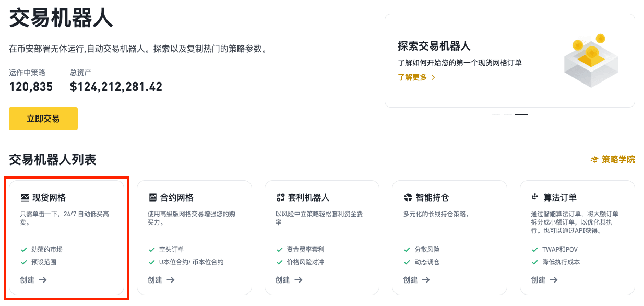Start 创建 in the 套利机器人 card
Image resolution: width=644 pixels, height=306 pixels.
tap(289, 280)
